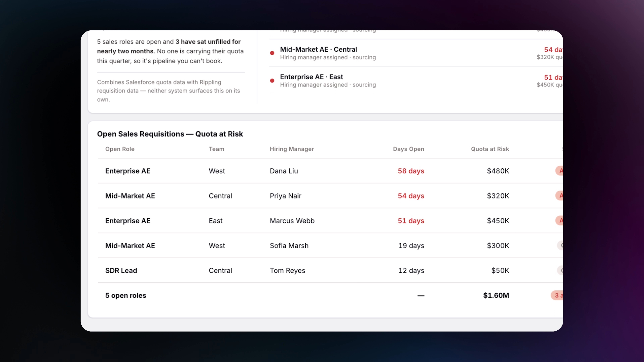Select the Enterprise AE role in Marcus Webb's row
This screenshot has width=644, height=362.
tap(128, 221)
